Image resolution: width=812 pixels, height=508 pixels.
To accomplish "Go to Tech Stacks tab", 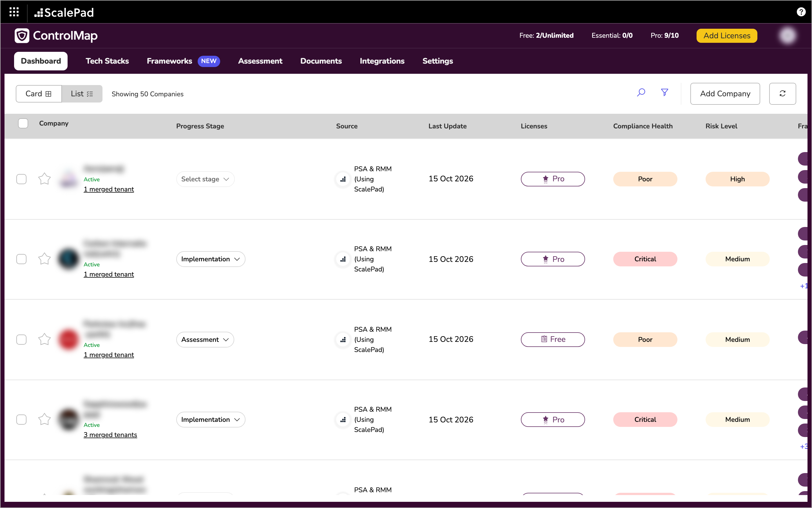I will tap(107, 61).
